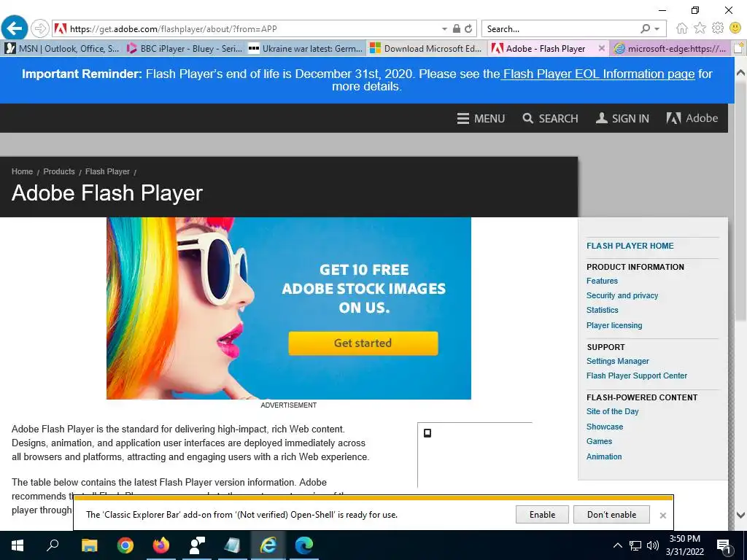Open the hamburger MENU in Adobe header
The height and width of the screenshot is (560, 747).
[x=481, y=118]
